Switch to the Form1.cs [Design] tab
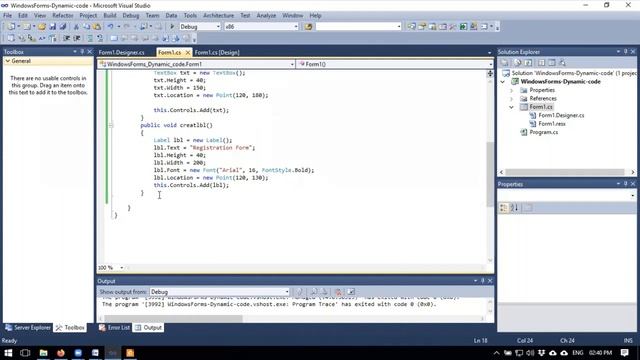 point(217,52)
